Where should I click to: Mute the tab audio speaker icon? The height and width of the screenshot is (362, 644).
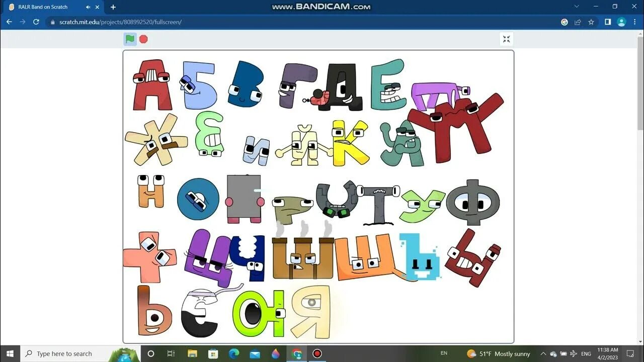click(x=89, y=7)
